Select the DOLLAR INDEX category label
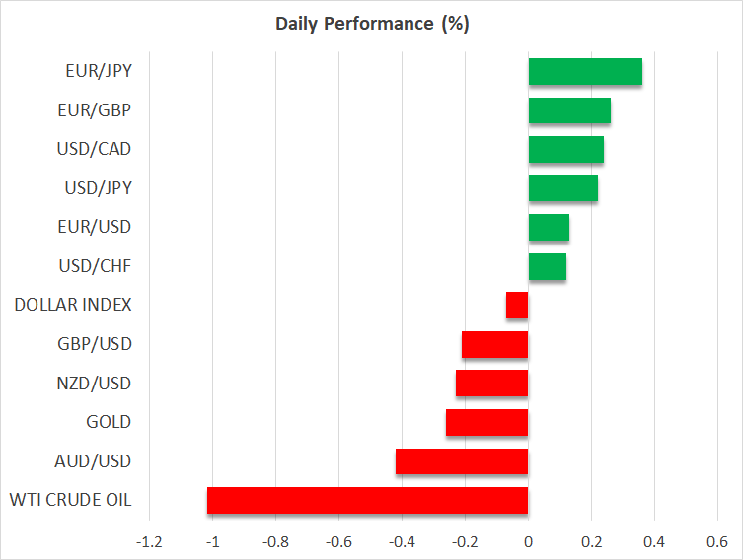 (73, 305)
